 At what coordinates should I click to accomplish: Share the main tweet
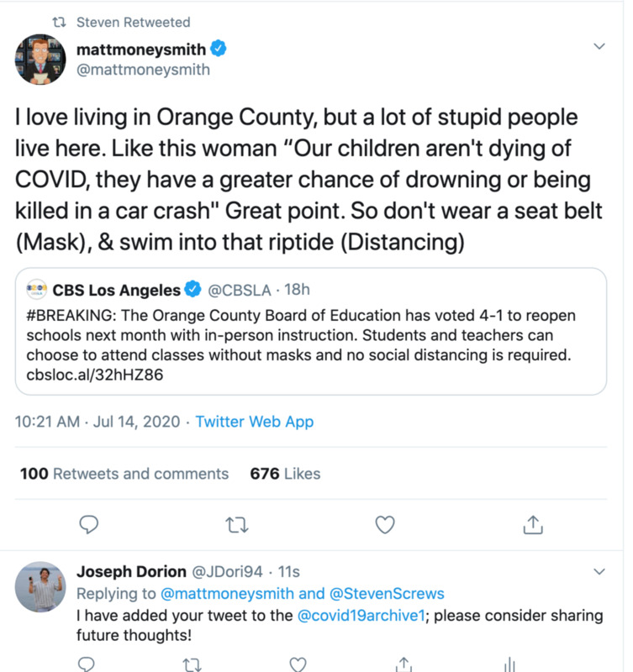pyautogui.click(x=531, y=525)
